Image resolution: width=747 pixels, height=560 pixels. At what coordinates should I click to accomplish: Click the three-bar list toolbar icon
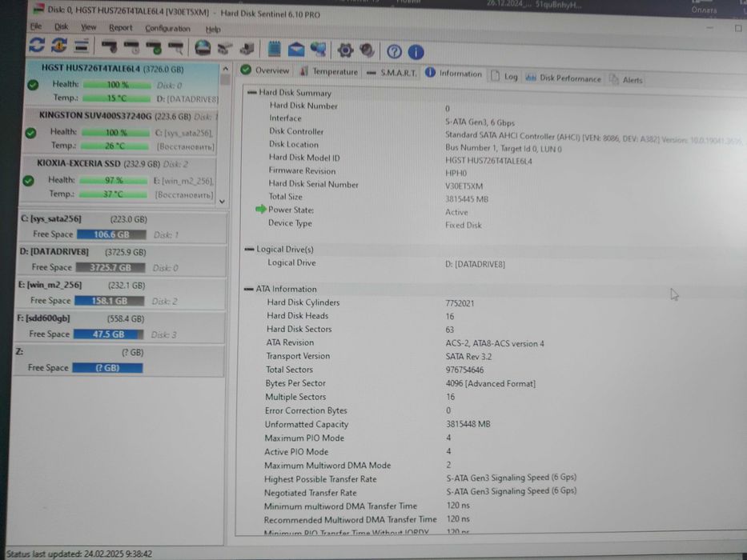(x=82, y=46)
